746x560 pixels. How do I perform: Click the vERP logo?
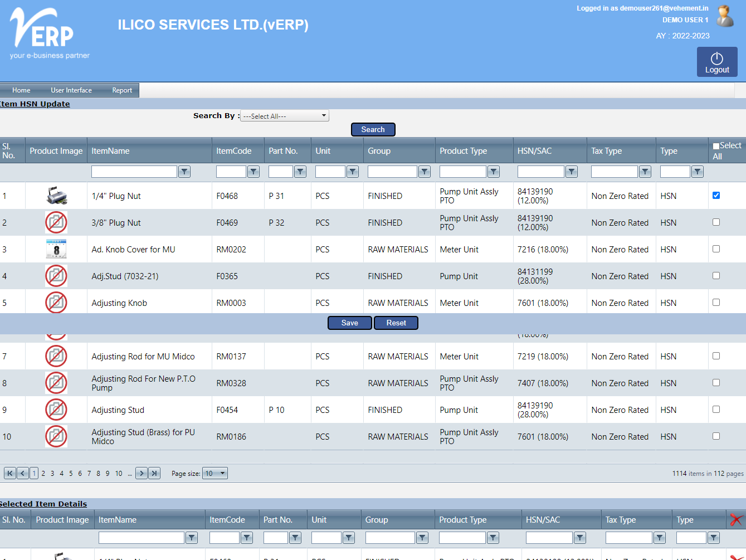(x=50, y=33)
